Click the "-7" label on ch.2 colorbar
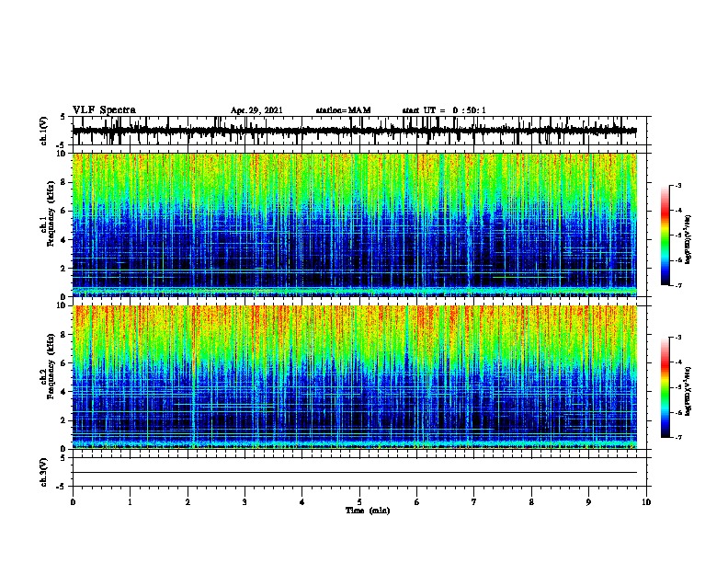728x563 pixels. tap(678, 437)
